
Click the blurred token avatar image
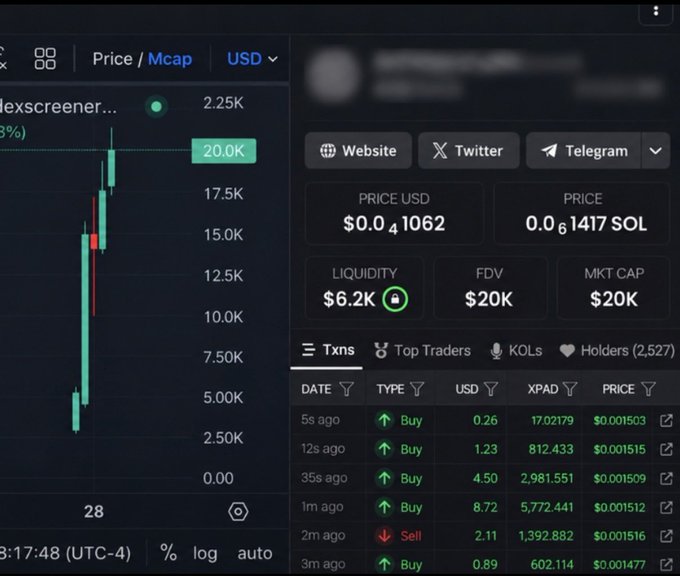coord(333,75)
